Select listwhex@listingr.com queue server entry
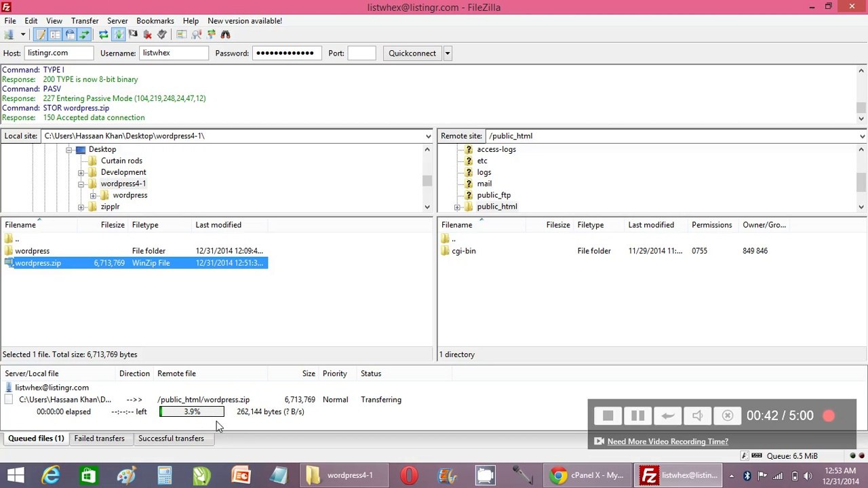The image size is (868, 488). tap(52, 388)
